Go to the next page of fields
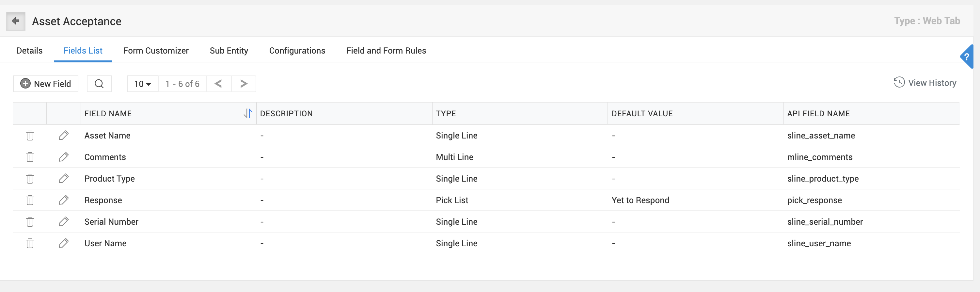 [x=244, y=84]
